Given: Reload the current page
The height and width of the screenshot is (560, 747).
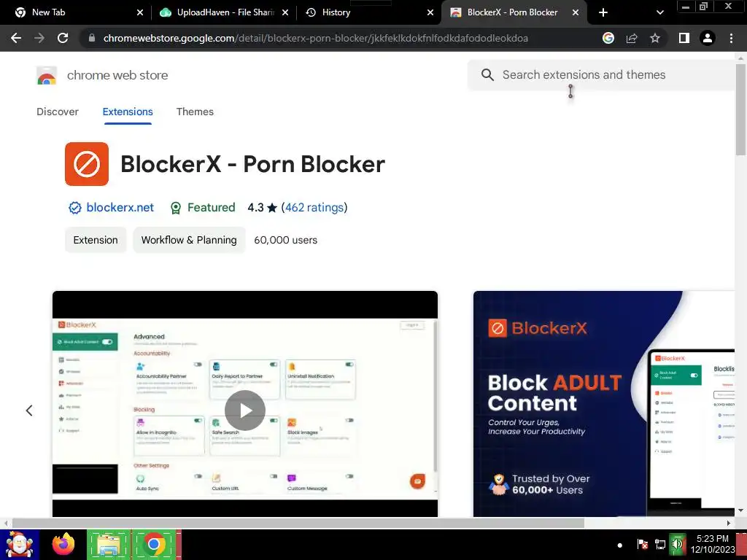Looking at the screenshot, I should point(63,38).
